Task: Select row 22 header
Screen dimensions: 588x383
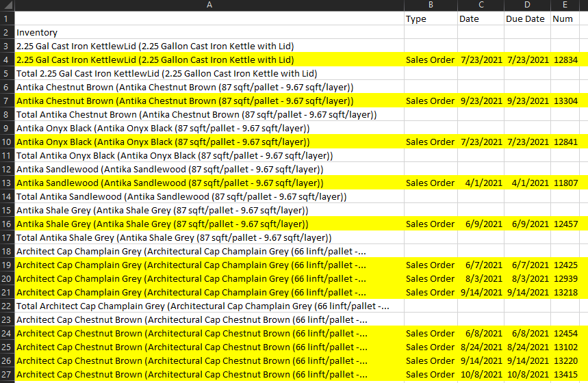Action: 7,306
